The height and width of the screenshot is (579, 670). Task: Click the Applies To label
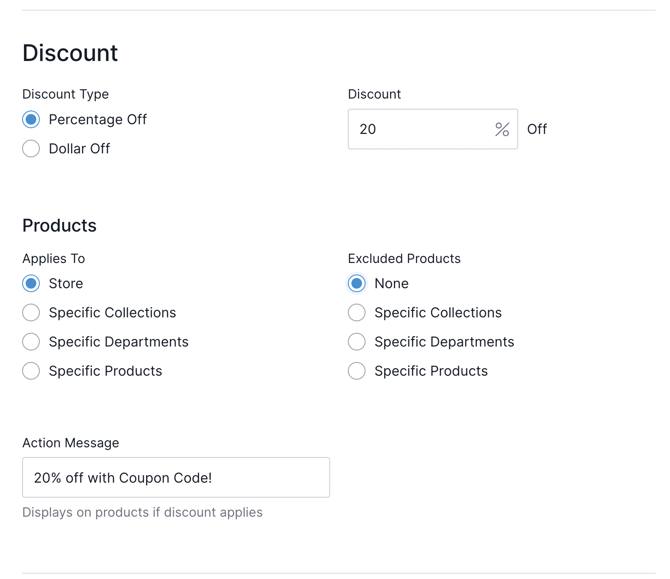tap(53, 258)
